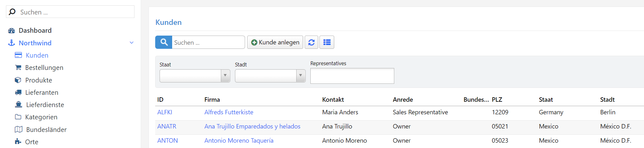This screenshot has height=148, width=644.
Task: Click the Kunde anlegen button
Action: coord(275,42)
